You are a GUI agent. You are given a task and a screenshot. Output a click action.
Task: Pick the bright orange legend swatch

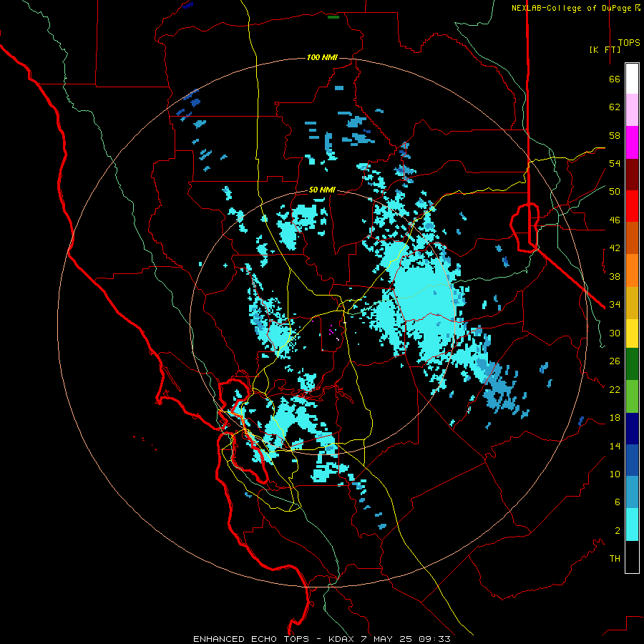coord(632,270)
